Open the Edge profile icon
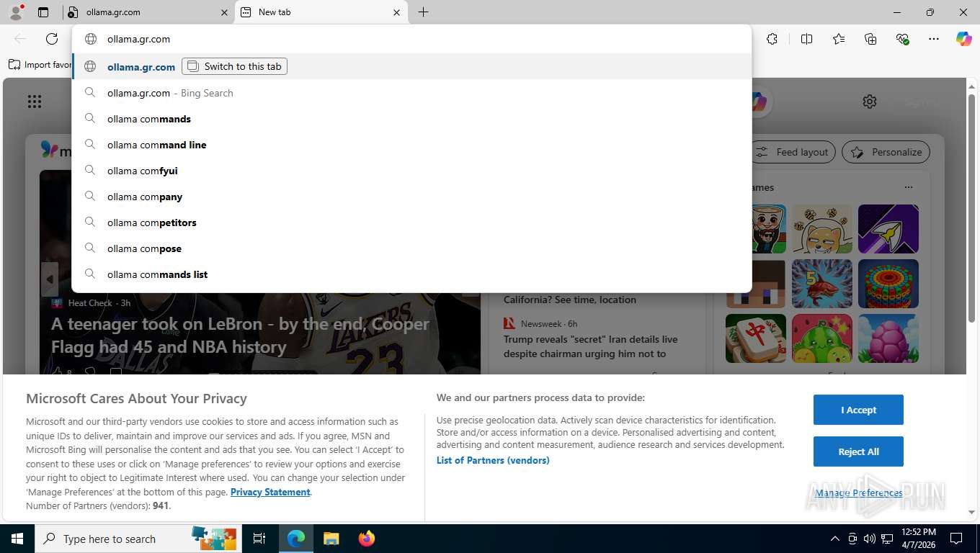 pyautogui.click(x=15, y=12)
